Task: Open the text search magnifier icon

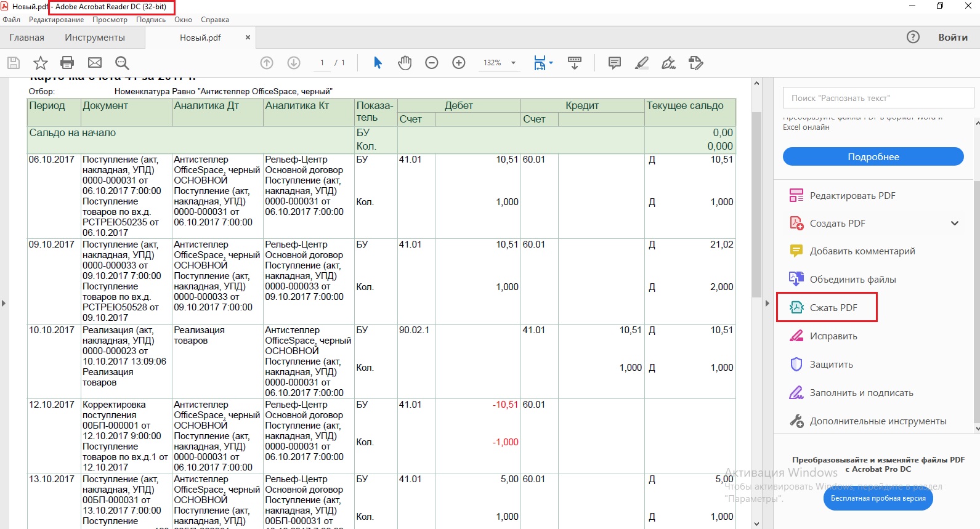Action: [x=122, y=63]
